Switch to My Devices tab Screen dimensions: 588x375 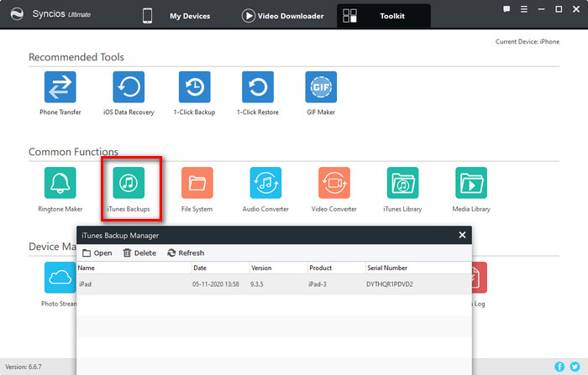[x=176, y=16]
